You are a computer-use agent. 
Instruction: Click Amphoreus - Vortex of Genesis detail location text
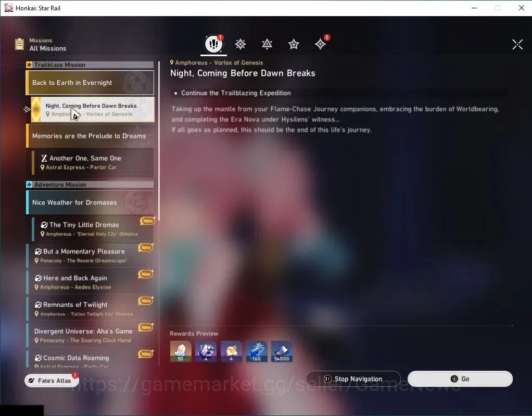click(x=219, y=63)
